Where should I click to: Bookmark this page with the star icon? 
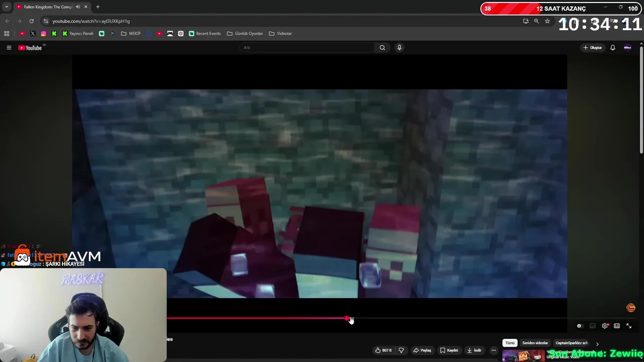[x=547, y=21]
